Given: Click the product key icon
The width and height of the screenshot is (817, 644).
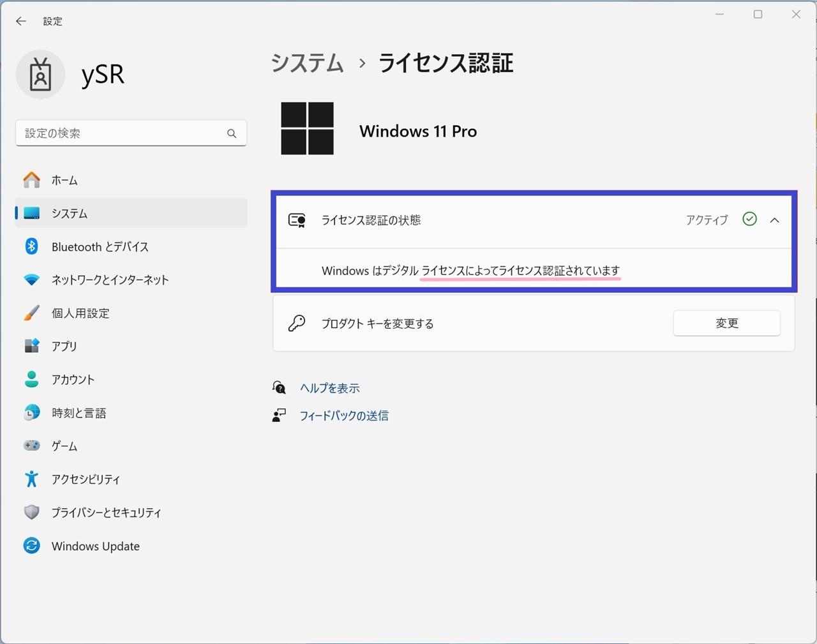Looking at the screenshot, I should click(x=296, y=323).
